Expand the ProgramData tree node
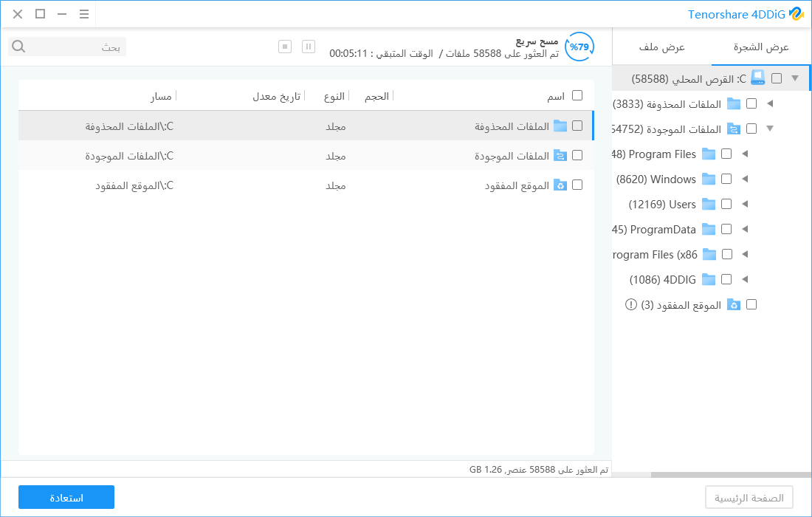The width and height of the screenshot is (812, 517). pos(746,229)
